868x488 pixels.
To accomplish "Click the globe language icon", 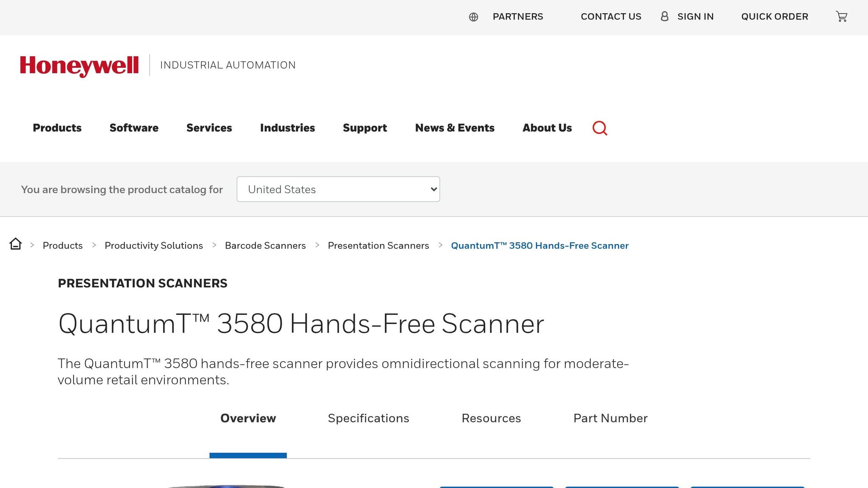I will point(473,17).
